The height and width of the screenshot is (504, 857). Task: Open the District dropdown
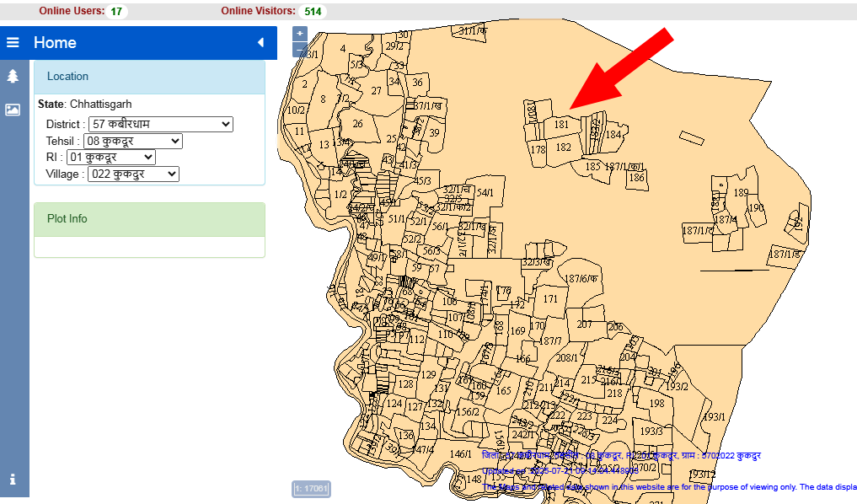[x=160, y=124]
